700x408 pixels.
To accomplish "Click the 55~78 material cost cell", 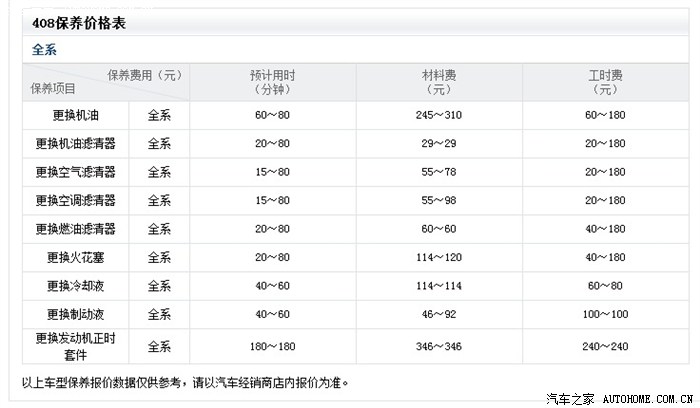I will [439, 172].
